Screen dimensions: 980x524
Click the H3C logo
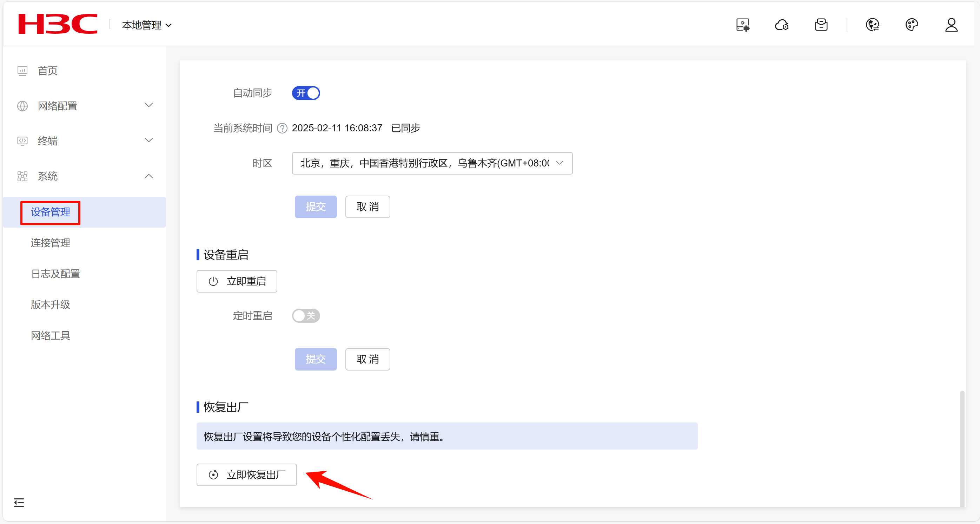(58, 24)
